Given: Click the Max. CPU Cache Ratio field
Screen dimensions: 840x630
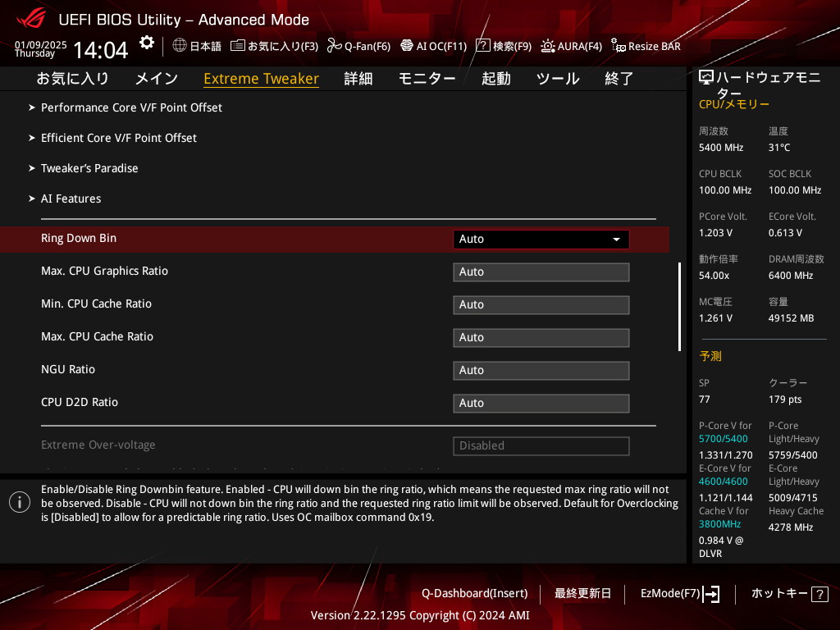Looking at the screenshot, I should (541, 338).
